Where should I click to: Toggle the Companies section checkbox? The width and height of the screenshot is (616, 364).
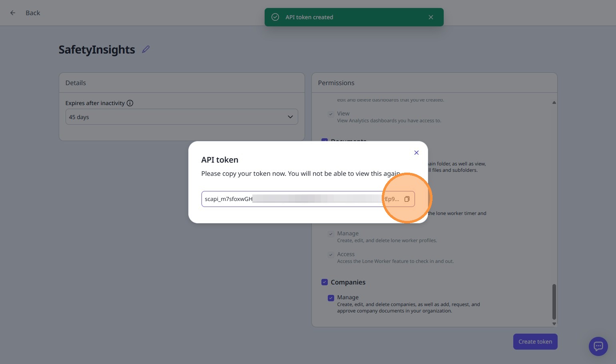[325, 282]
